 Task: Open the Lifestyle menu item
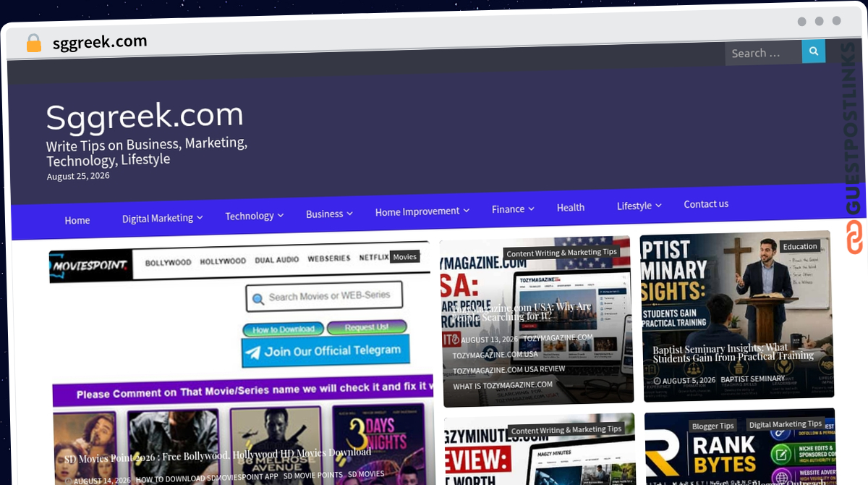click(x=634, y=206)
